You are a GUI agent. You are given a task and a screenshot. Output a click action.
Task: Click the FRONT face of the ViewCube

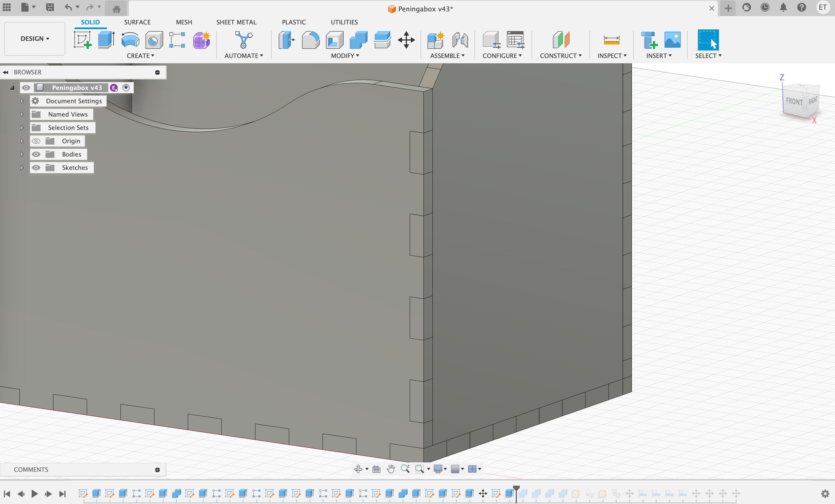pyautogui.click(x=794, y=101)
